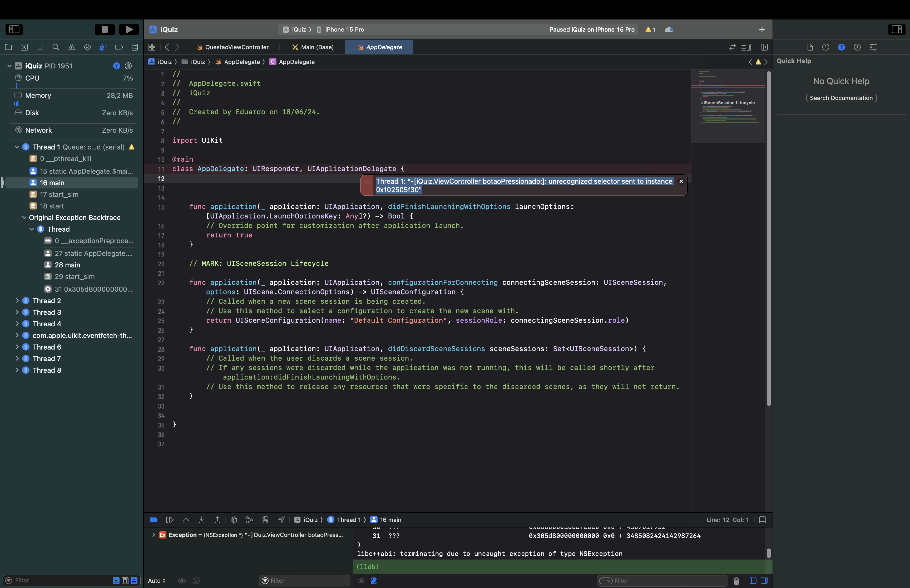Open the Project navigator folder icon
The width and height of the screenshot is (910, 588).
8,47
